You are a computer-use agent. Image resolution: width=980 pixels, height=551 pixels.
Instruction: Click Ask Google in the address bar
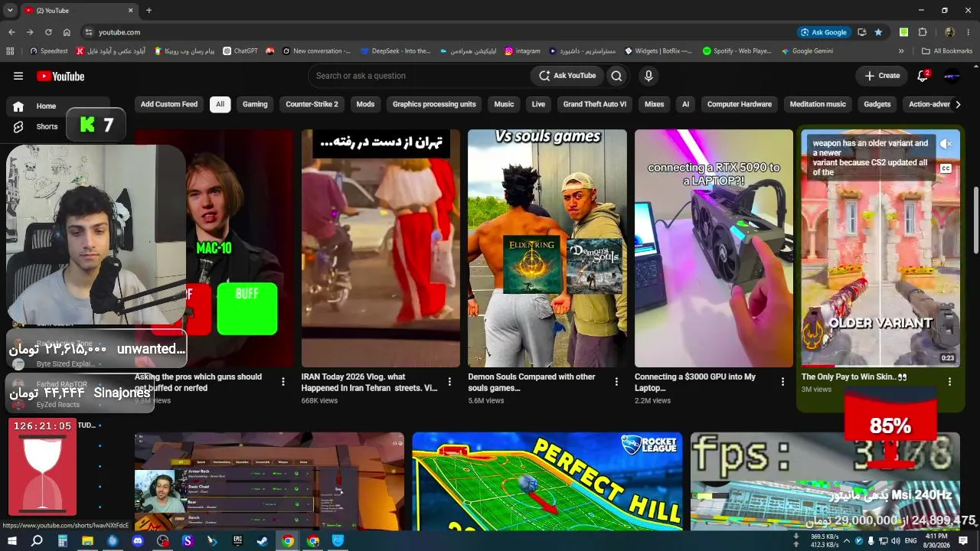click(824, 32)
